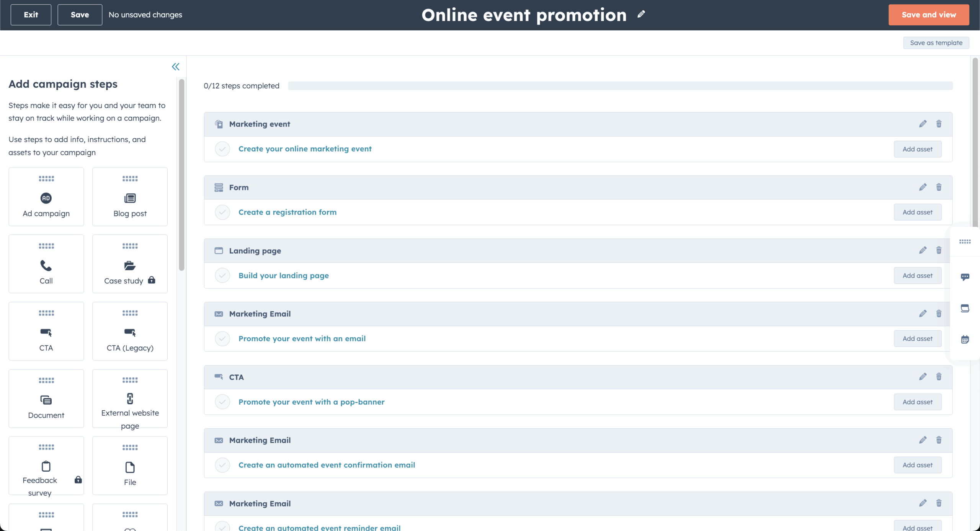
Task: Click the Save and view button
Action: coord(929,15)
